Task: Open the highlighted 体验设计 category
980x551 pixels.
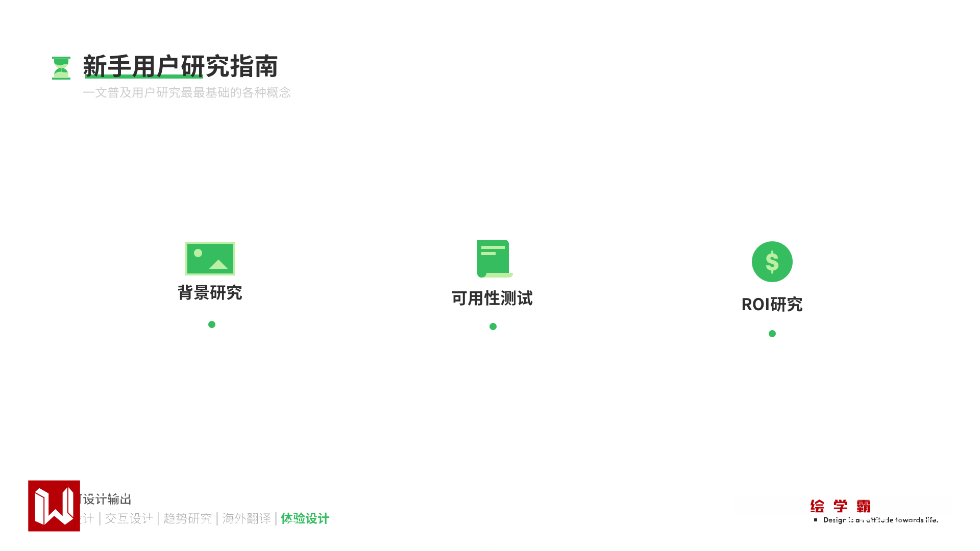Action: coord(305,519)
